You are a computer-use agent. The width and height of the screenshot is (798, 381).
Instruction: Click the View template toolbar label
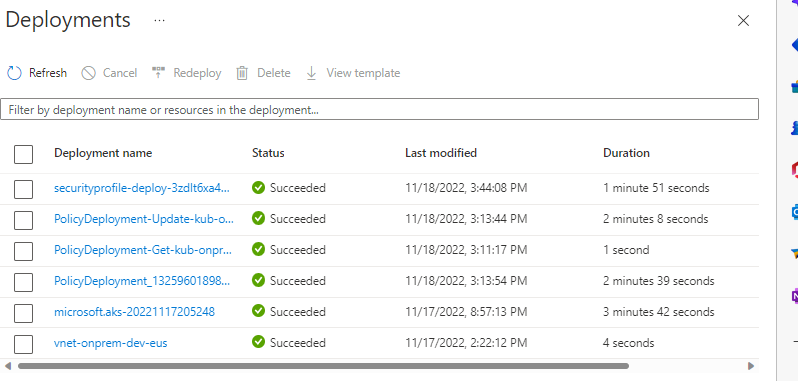click(363, 74)
